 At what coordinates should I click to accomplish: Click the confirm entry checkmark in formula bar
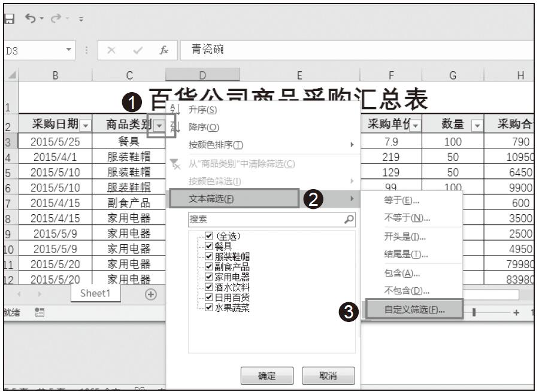[137, 50]
